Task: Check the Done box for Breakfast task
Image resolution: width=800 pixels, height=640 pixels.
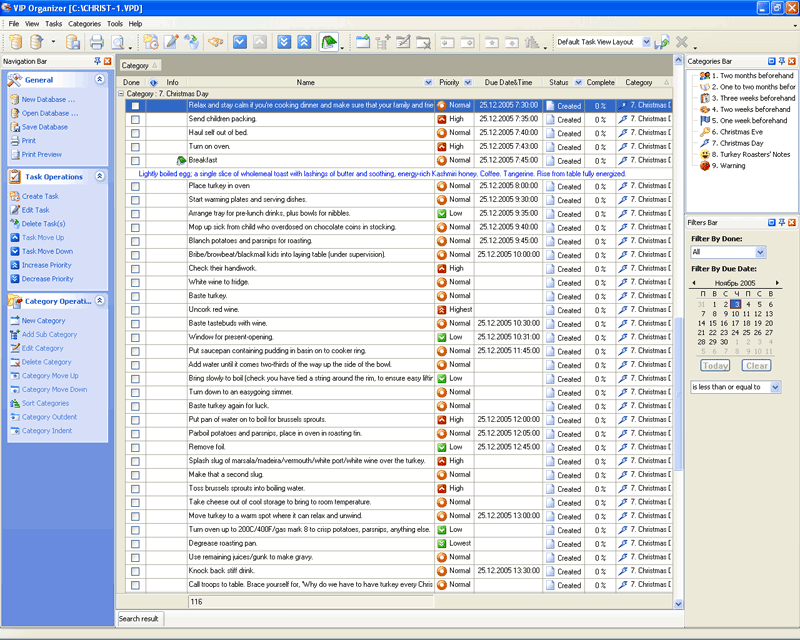Action: coord(135,160)
